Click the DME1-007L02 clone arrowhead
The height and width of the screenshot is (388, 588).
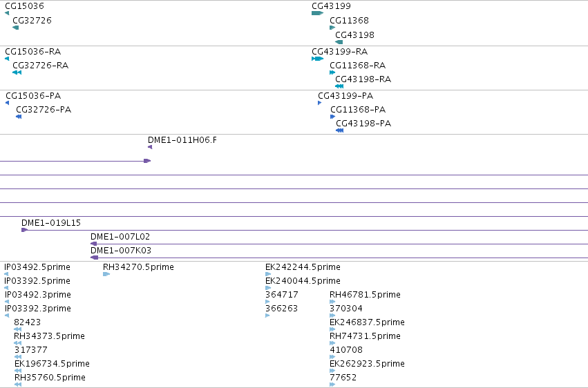coord(94,244)
